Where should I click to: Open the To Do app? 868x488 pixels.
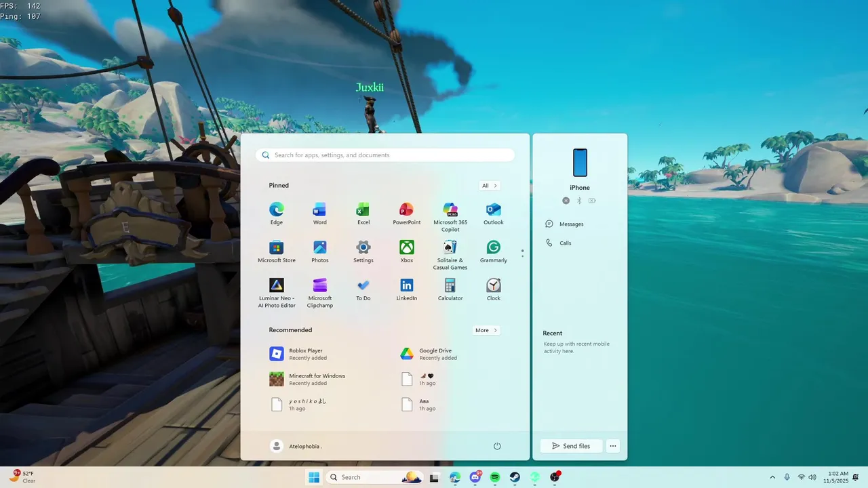pos(363,289)
